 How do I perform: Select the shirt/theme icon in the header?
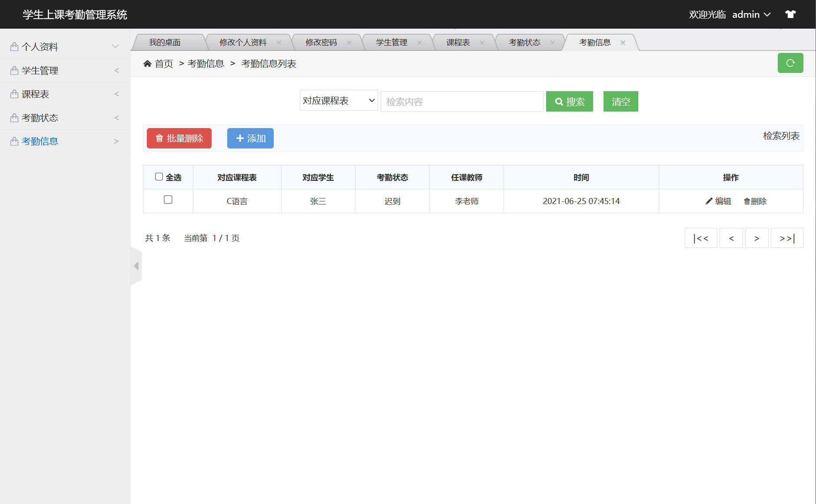pos(790,14)
